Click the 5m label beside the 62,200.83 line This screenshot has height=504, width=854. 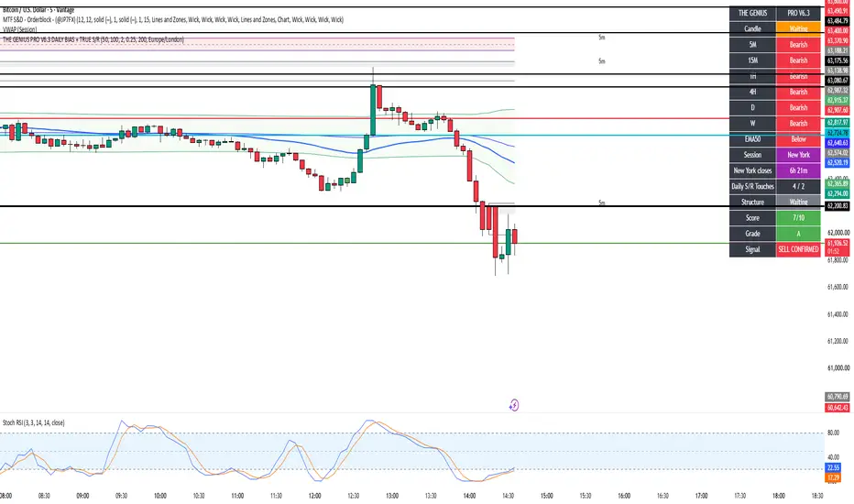(x=601, y=203)
